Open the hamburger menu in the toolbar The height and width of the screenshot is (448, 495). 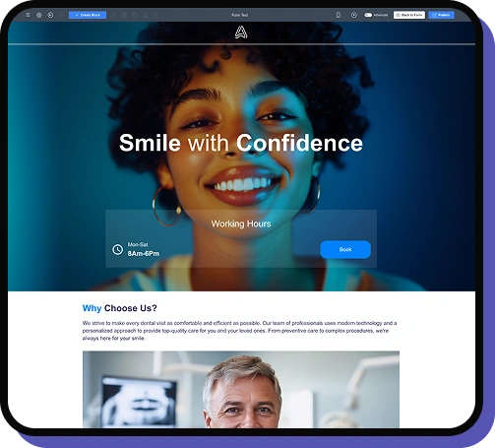tap(28, 15)
